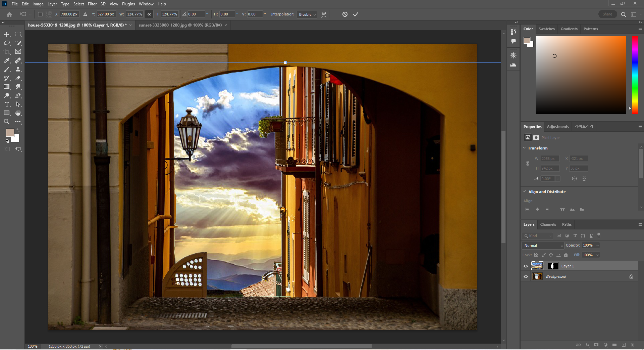The image size is (644, 350).
Task: Open the Filter menu
Action: (x=92, y=4)
